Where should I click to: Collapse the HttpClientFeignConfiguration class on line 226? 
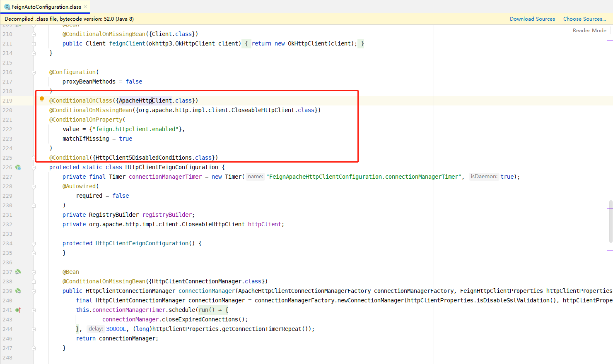(34, 168)
